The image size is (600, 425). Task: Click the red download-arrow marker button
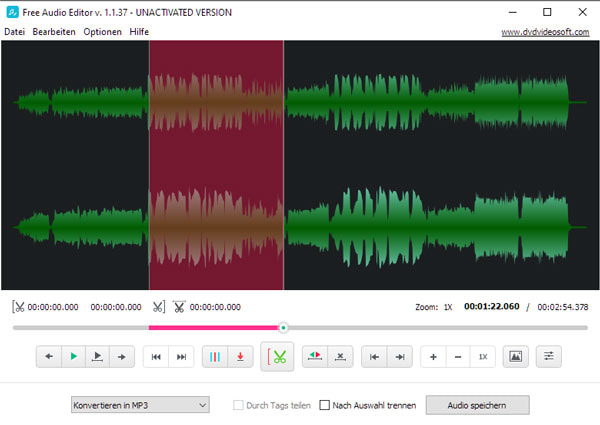tap(240, 356)
